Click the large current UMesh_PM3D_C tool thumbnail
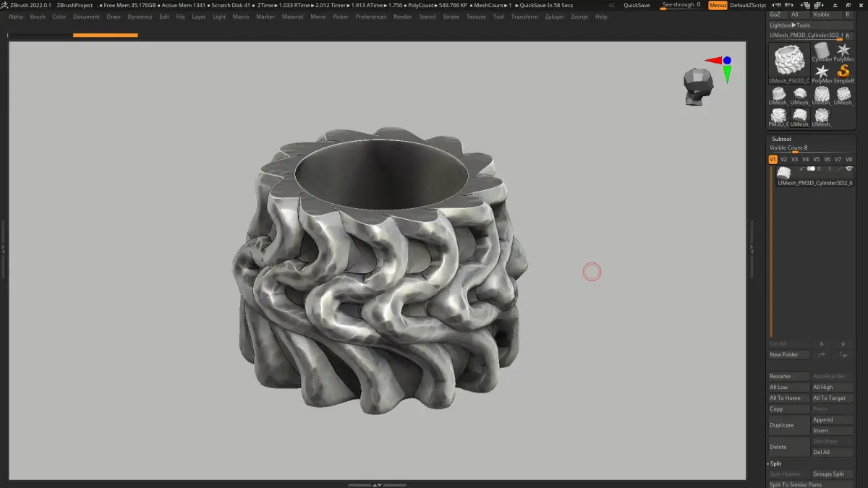Screen dimensions: 868x488 point(789,63)
